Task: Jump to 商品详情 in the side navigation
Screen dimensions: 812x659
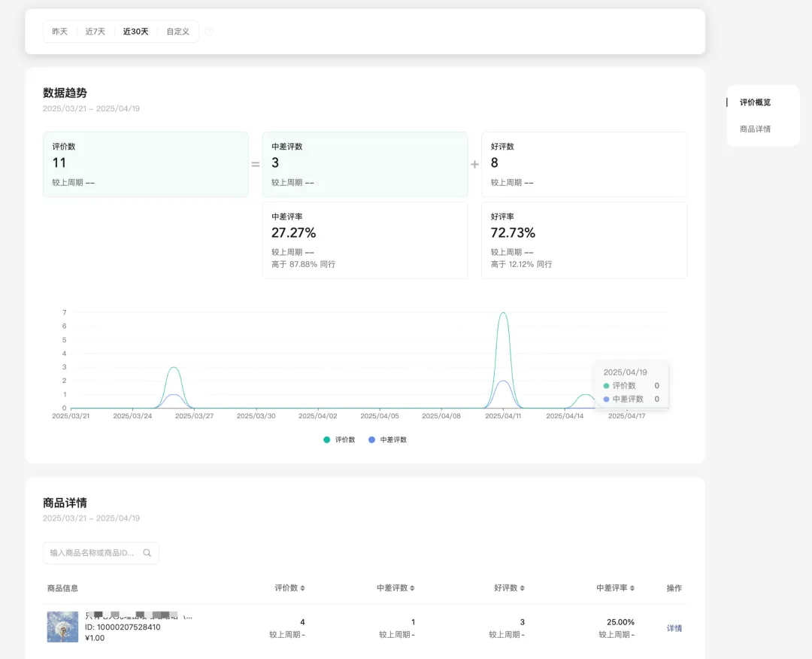Action: click(755, 129)
